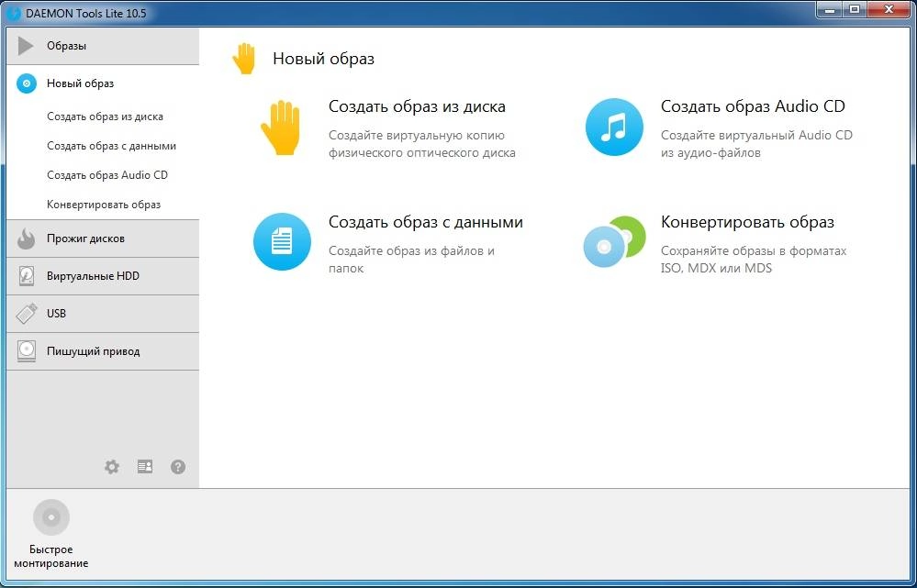Screen dimensions: 917x588
Task: Click the Быстрое монтирование label
Action: [51, 557]
